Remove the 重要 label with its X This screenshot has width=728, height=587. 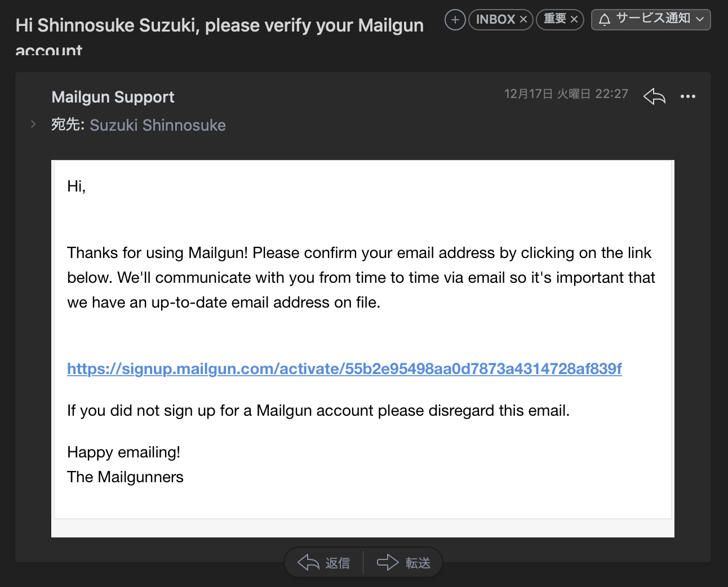[574, 20]
